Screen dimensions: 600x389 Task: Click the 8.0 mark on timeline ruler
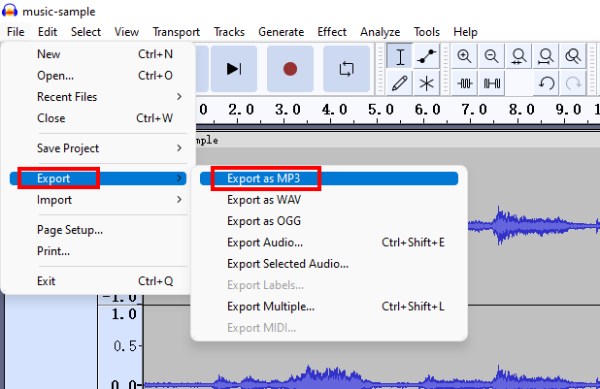pyautogui.click(x=521, y=110)
